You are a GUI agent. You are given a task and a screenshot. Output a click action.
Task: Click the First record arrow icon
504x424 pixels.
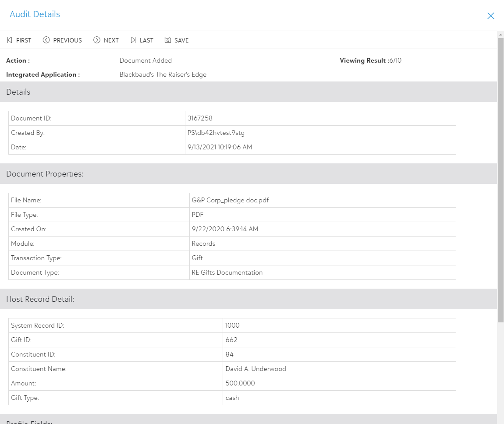[x=10, y=40]
